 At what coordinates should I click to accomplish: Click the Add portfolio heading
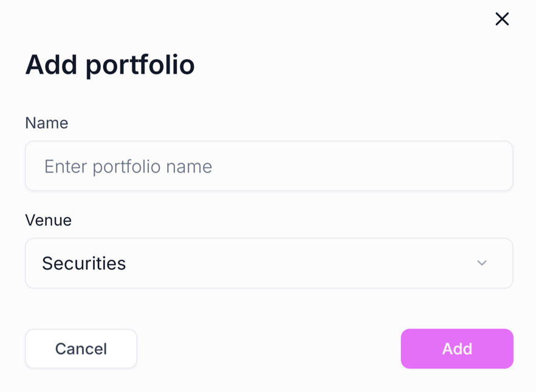tap(109, 64)
